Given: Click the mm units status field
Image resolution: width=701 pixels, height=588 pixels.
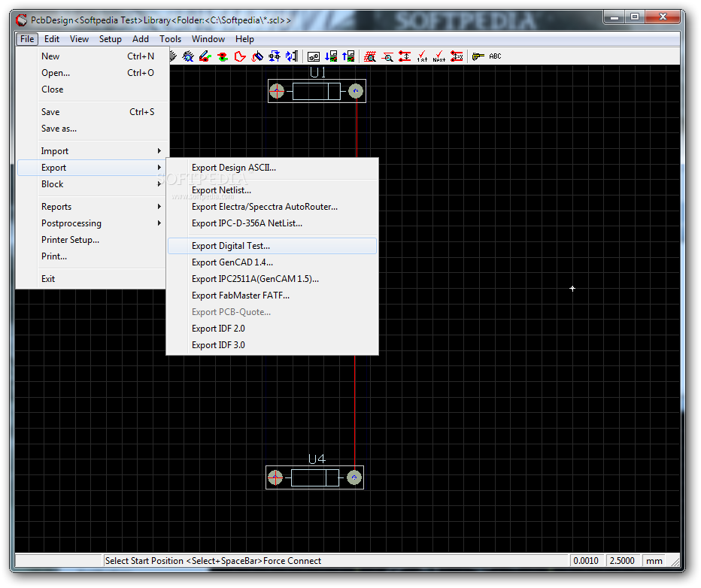Looking at the screenshot, I should pos(654,561).
